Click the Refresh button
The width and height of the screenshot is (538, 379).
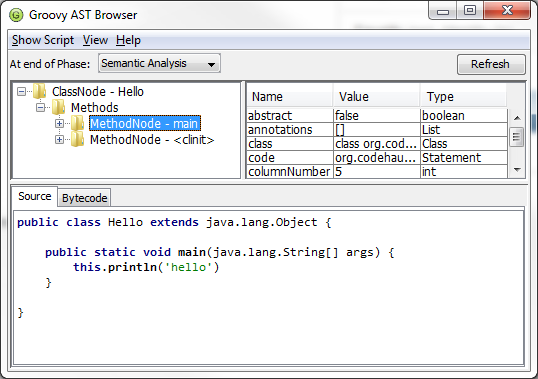click(x=491, y=64)
